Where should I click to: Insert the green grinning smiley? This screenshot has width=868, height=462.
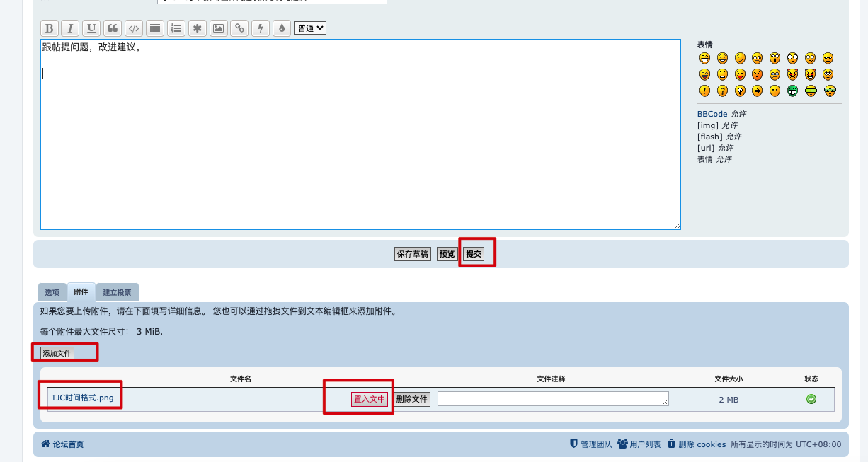pyautogui.click(x=793, y=91)
